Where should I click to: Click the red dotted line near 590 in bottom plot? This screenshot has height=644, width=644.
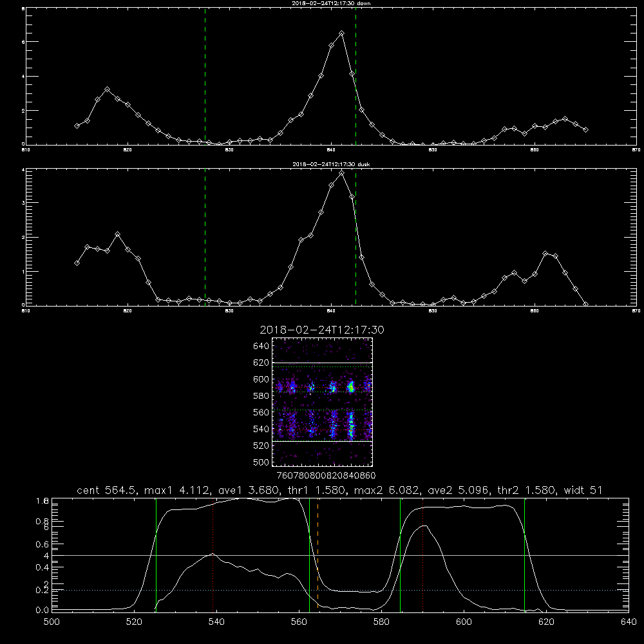tap(422, 554)
